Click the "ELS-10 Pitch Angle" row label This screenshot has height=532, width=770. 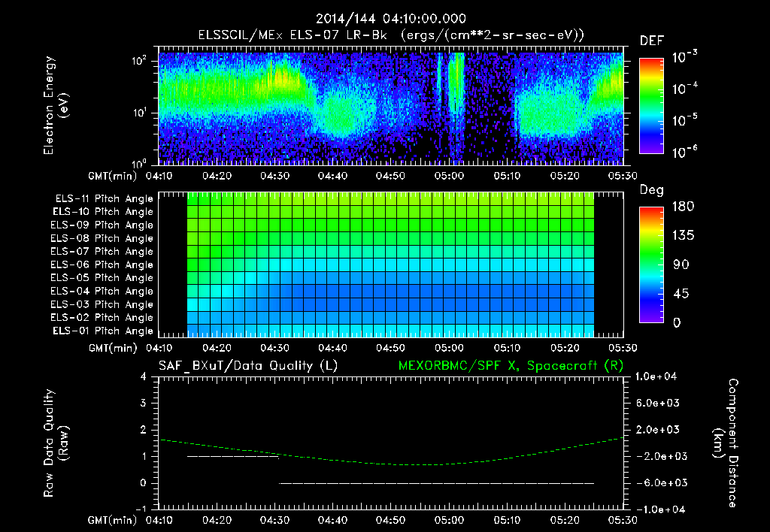pos(103,212)
